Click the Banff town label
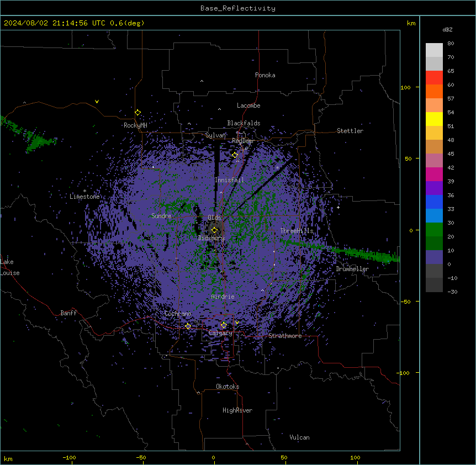This screenshot has height=465, width=476. (x=68, y=313)
